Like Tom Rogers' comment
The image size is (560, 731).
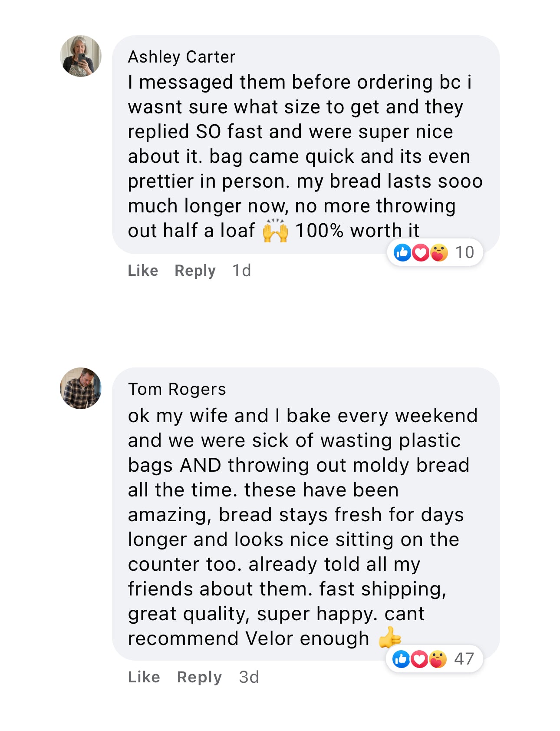(144, 677)
